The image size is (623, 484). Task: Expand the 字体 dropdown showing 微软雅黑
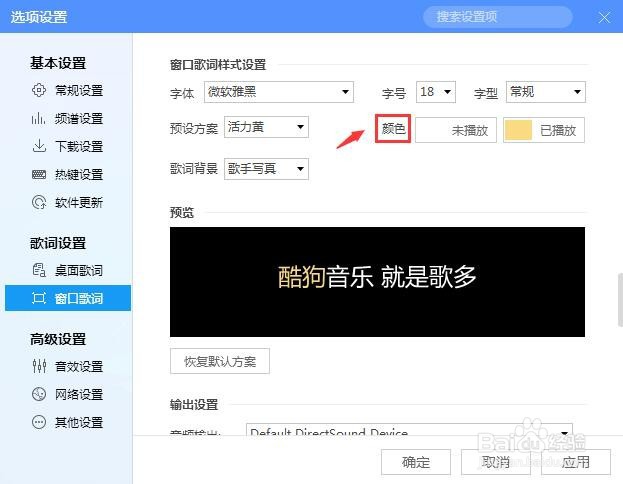(x=279, y=92)
